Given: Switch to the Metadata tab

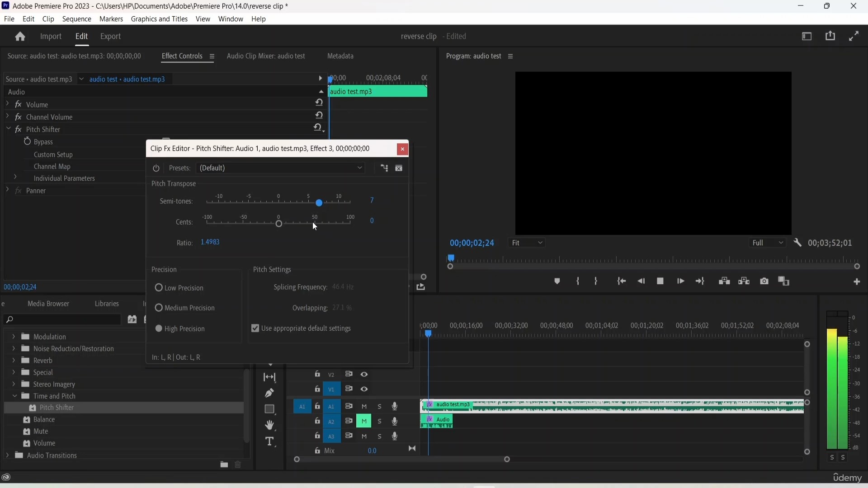Looking at the screenshot, I should (341, 56).
